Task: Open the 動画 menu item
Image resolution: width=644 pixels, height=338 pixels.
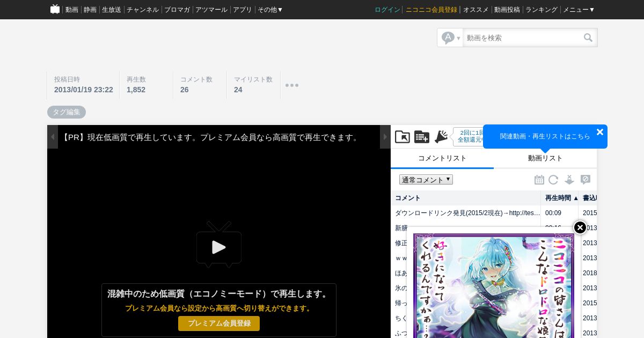Action: [x=72, y=10]
